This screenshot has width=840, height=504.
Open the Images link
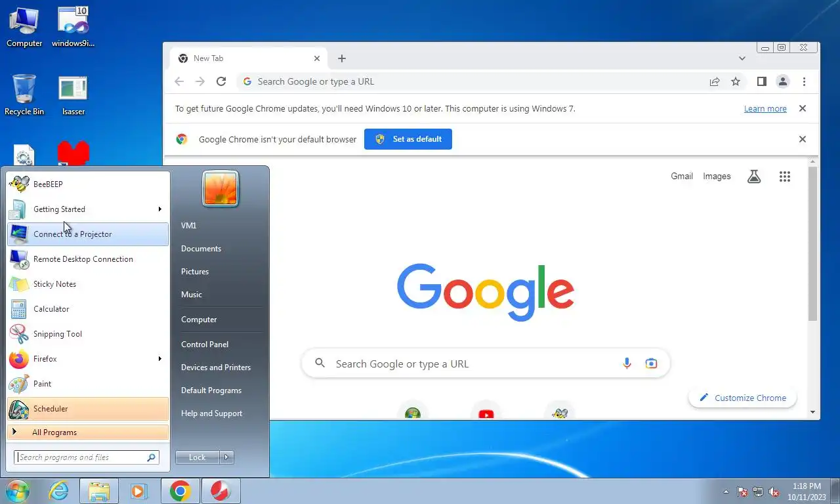[717, 176]
